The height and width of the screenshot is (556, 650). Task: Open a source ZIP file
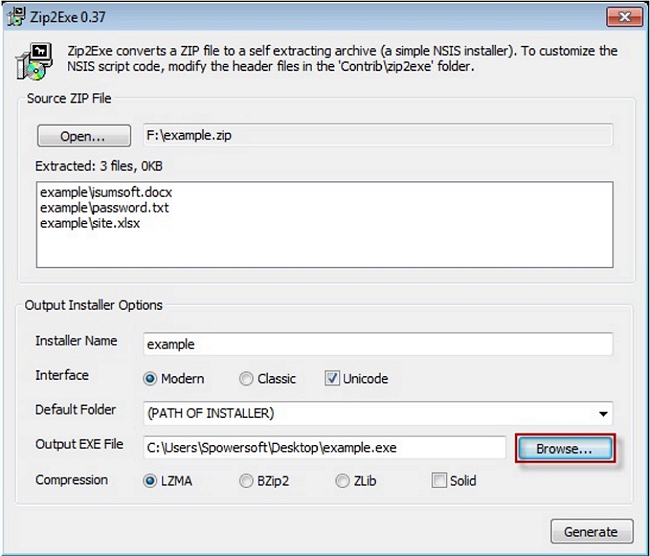(x=84, y=136)
